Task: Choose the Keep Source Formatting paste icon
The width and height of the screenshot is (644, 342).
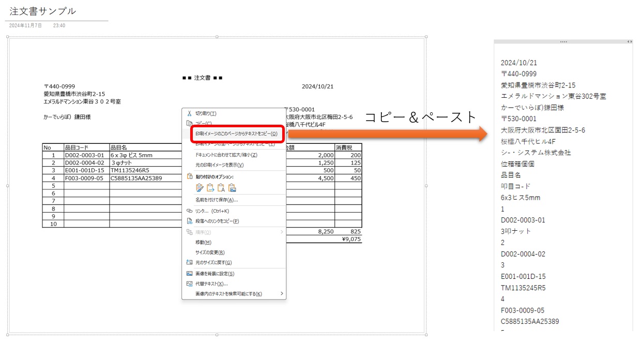Action: tap(200, 188)
